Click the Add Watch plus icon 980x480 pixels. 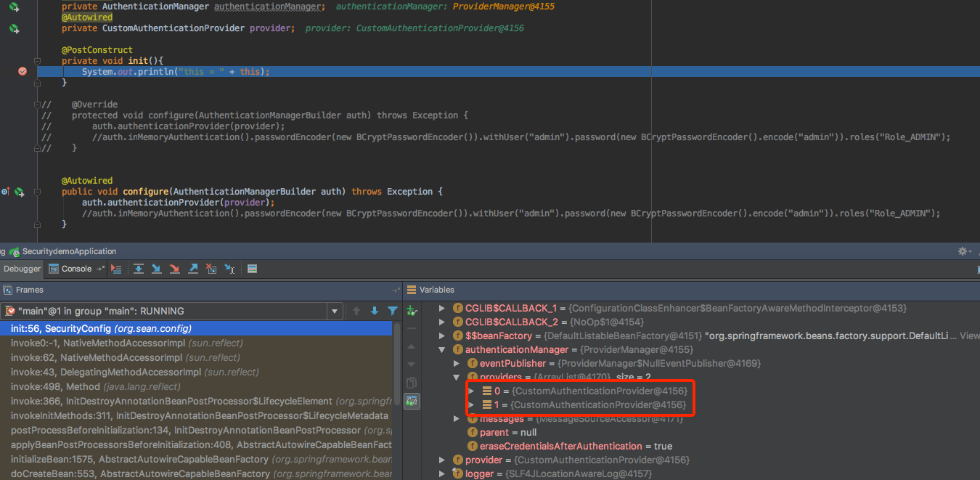(x=411, y=311)
